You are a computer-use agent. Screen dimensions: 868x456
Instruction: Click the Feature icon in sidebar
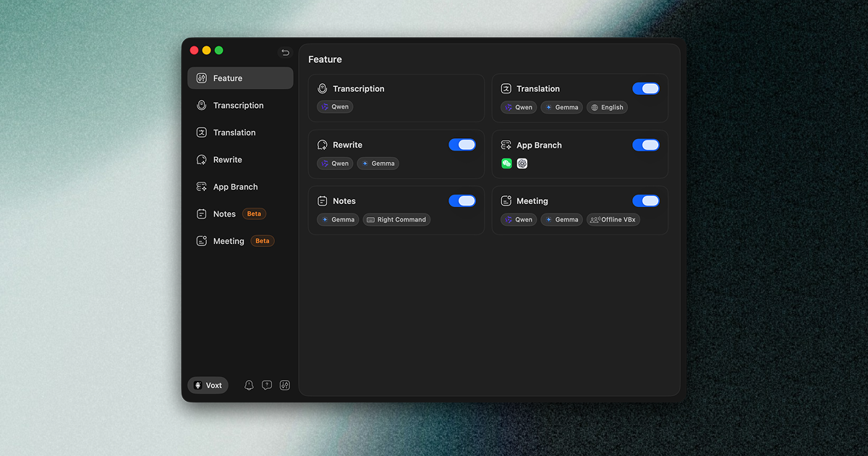pyautogui.click(x=202, y=78)
